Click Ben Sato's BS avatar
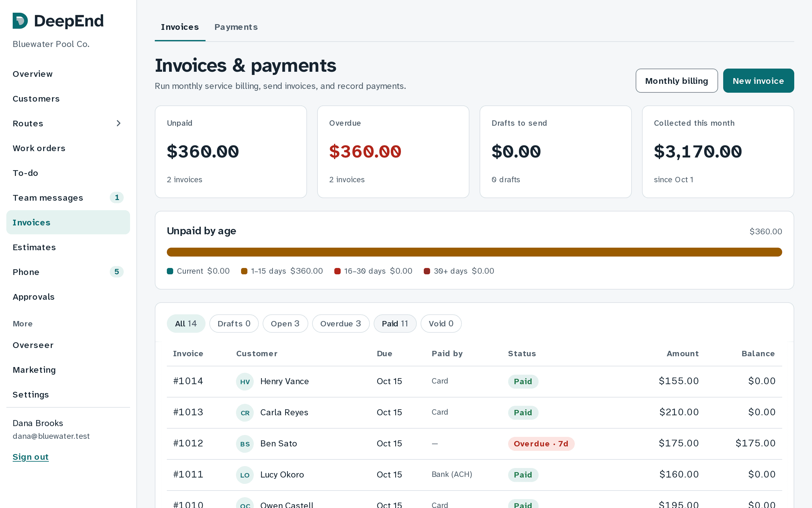Viewport: 812px width, 508px height. pos(245,444)
